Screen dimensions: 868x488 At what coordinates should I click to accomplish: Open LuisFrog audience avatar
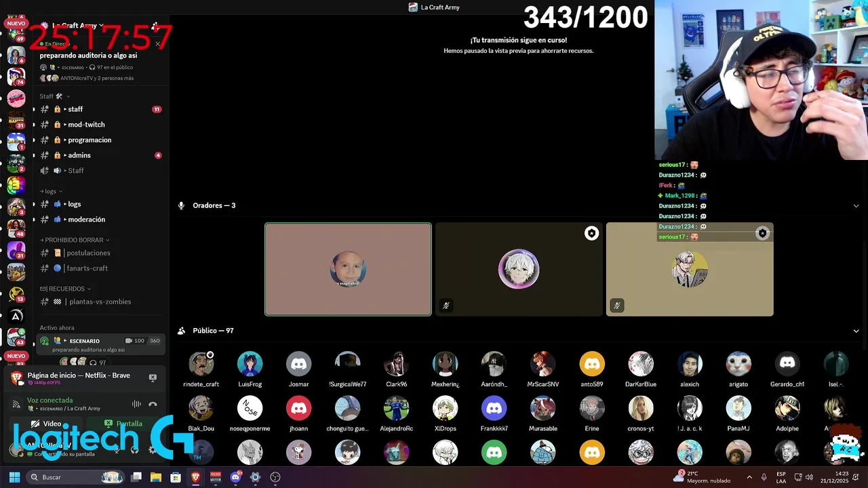click(250, 364)
